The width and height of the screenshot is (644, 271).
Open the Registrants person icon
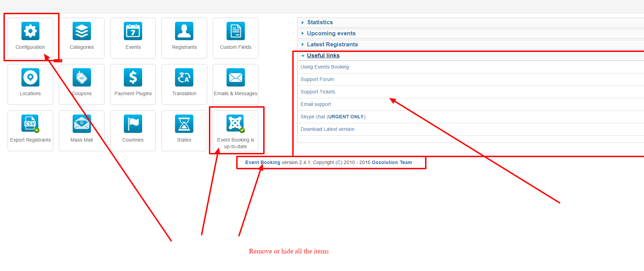point(184,31)
